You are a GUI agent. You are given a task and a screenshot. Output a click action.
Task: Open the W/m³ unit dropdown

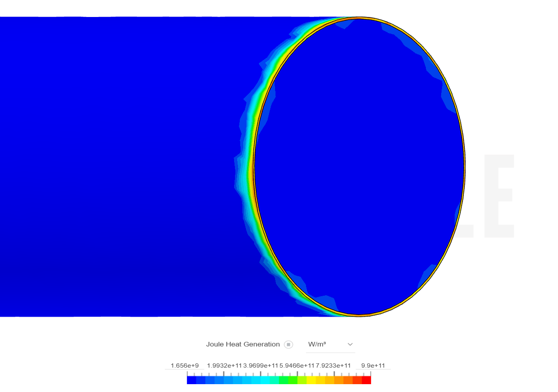pyautogui.click(x=330, y=345)
